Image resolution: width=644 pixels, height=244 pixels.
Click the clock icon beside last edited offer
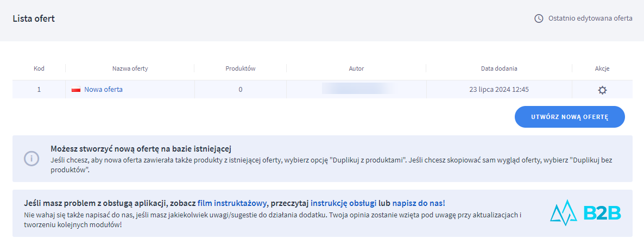539,18
